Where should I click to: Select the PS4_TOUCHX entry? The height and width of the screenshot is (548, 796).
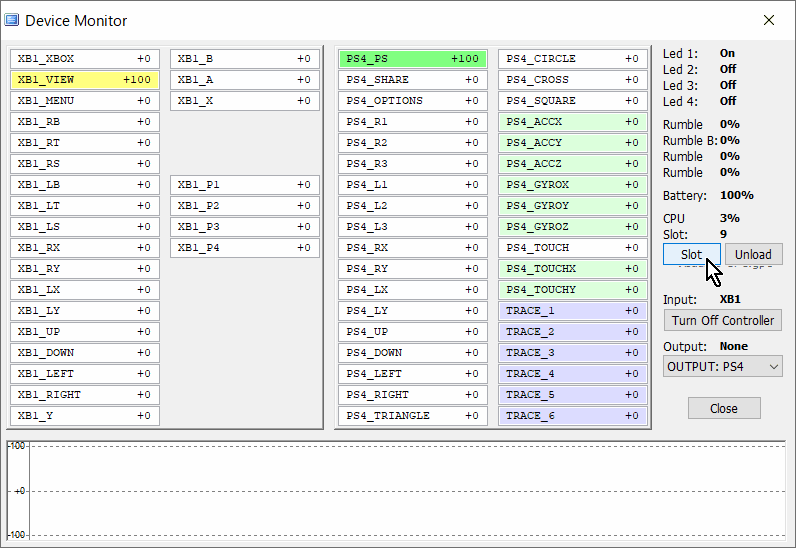(573, 269)
